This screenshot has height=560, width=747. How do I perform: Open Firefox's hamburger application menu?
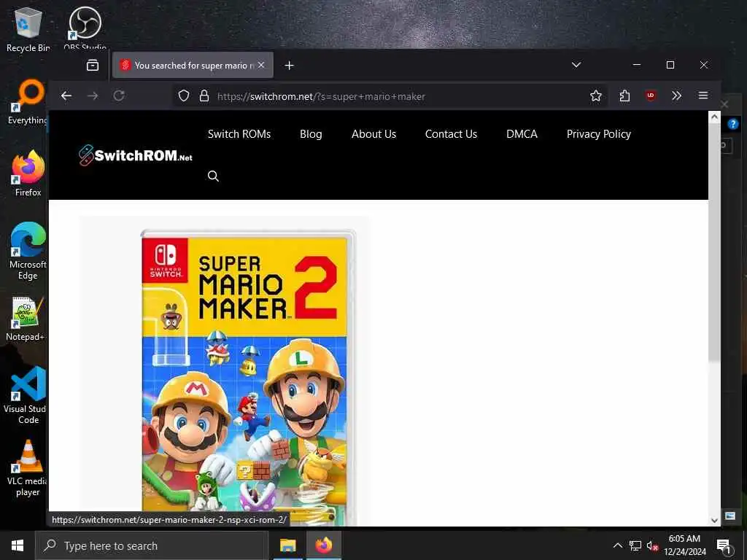703,96
